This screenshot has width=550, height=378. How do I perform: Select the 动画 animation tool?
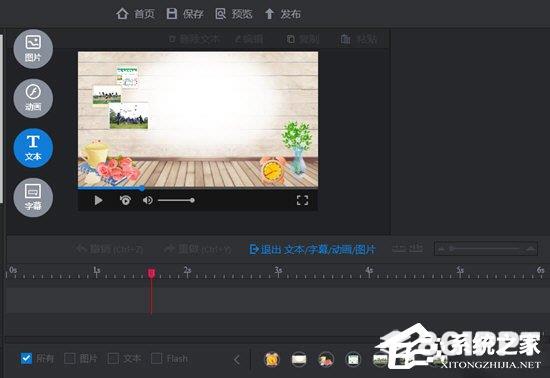pyautogui.click(x=33, y=99)
